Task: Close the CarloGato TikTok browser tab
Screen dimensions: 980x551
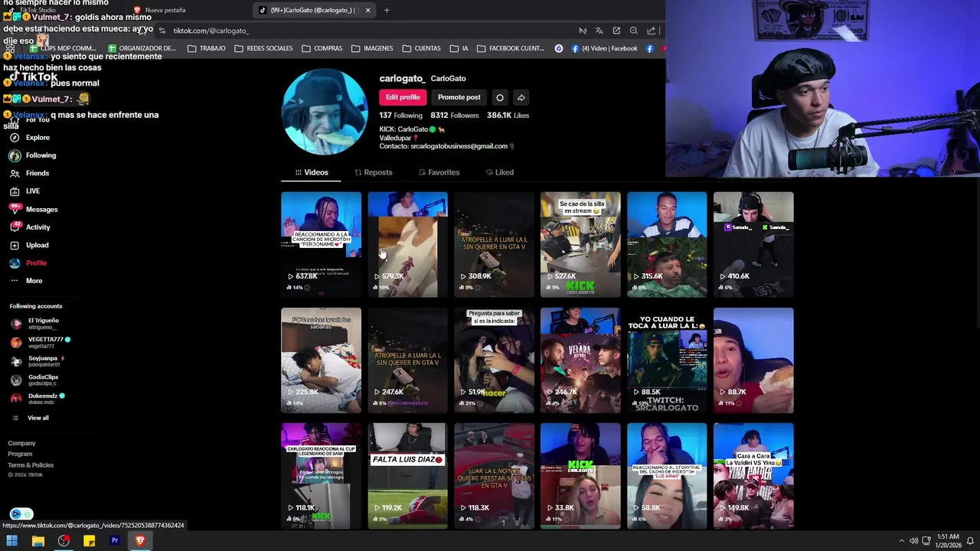Action: 367,10
